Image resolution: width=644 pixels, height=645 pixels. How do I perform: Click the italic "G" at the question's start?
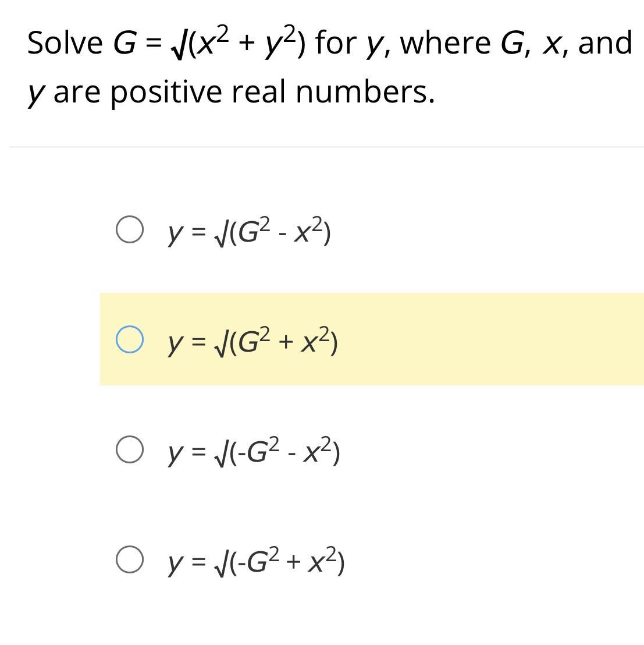coord(124,43)
